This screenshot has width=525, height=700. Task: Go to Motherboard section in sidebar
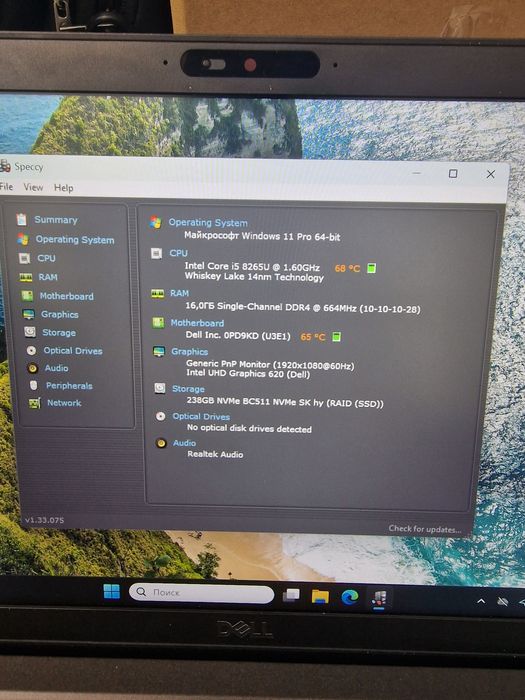[x=67, y=296]
